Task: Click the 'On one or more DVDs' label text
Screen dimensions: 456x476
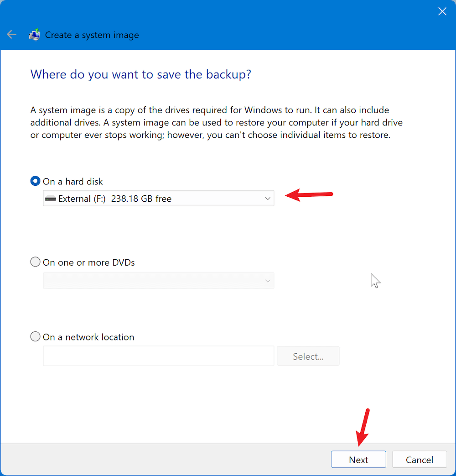Action: coord(89,262)
